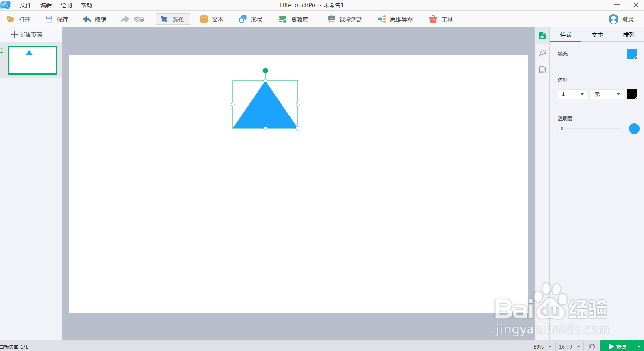Expand the border style dropdown showing 无

point(607,94)
